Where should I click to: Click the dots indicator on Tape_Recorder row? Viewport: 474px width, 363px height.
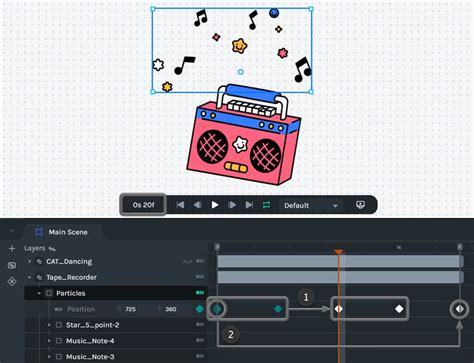coord(200,277)
